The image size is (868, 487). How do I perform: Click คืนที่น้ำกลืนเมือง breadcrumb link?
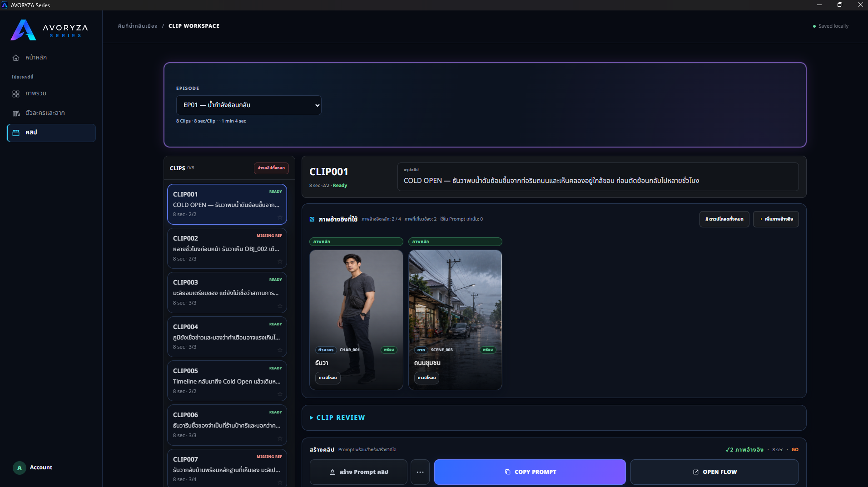(137, 26)
